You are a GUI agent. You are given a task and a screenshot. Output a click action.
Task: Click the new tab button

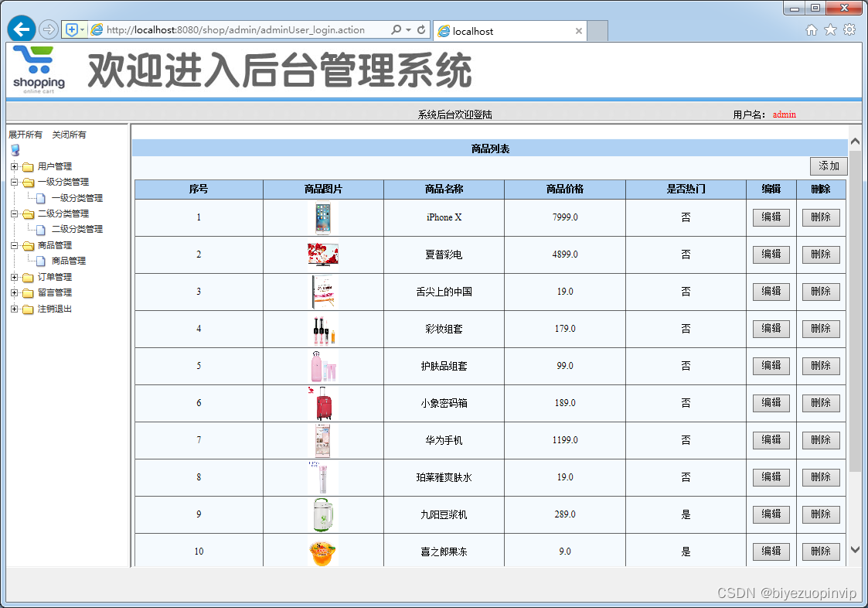pyautogui.click(x=597, y=31)
